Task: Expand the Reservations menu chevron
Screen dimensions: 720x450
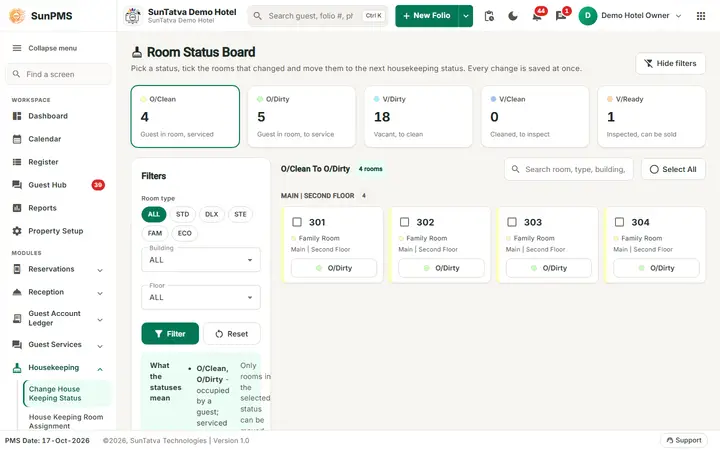Action: point(100,270)
